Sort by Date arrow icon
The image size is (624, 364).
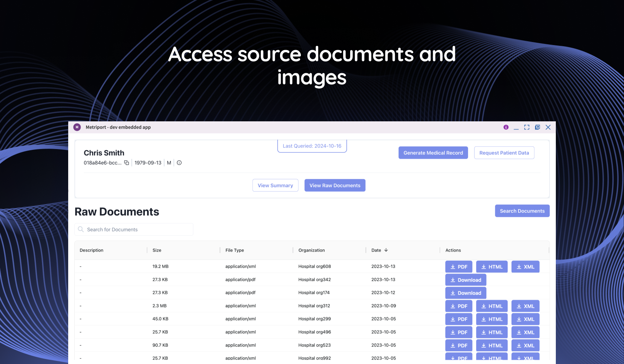click(x=386, y=250)
